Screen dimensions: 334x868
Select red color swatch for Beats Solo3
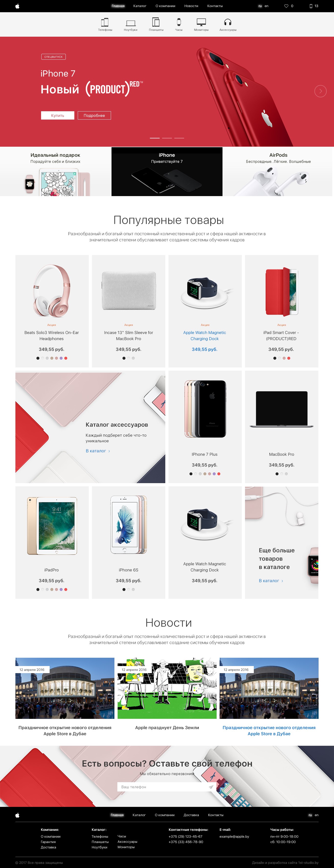pos(66,358)
